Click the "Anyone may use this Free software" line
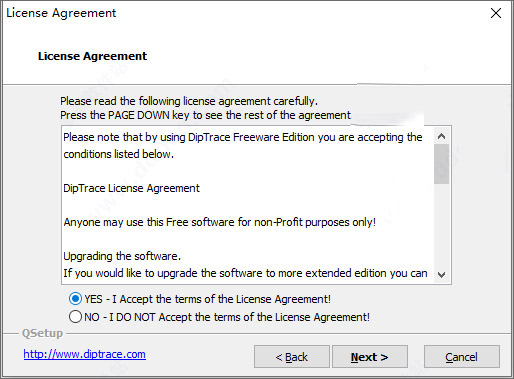Screen dimensions: 514x379 coord(220,222)
